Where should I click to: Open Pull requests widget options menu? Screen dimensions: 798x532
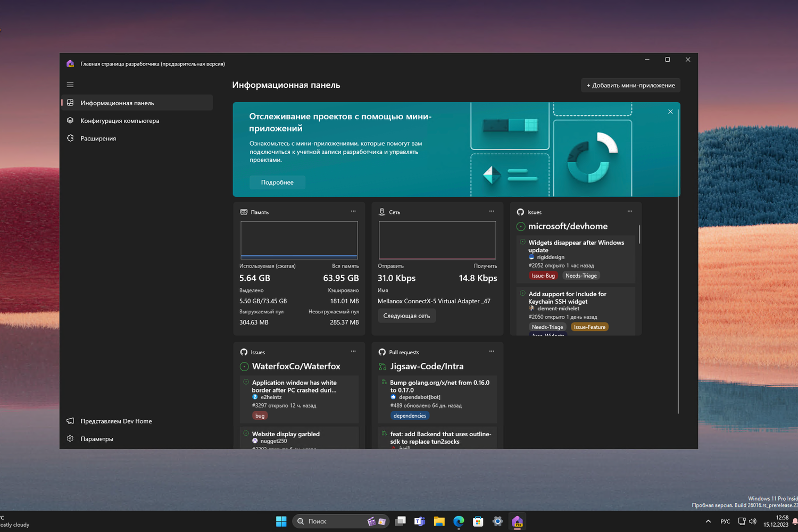tap(492, 352)
